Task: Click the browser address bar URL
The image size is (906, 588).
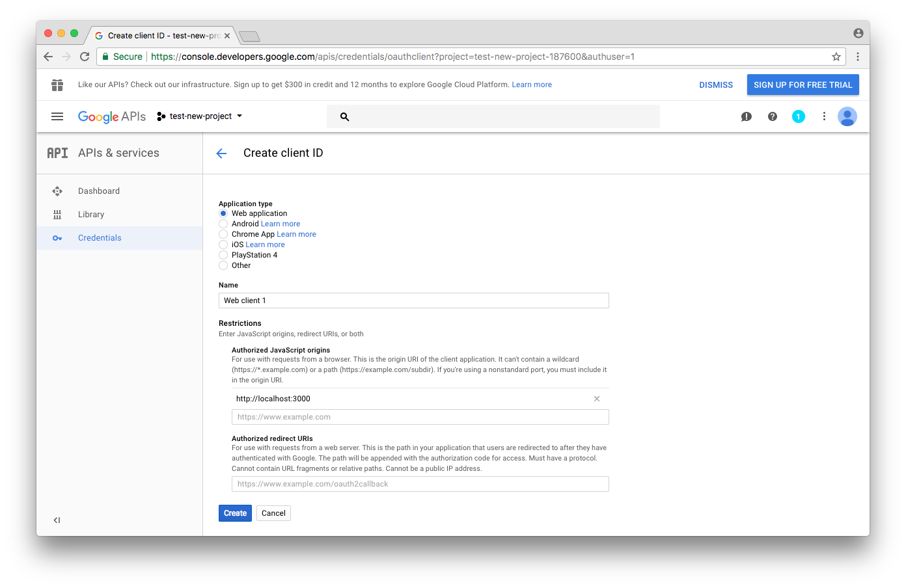Action: point(392,57)
